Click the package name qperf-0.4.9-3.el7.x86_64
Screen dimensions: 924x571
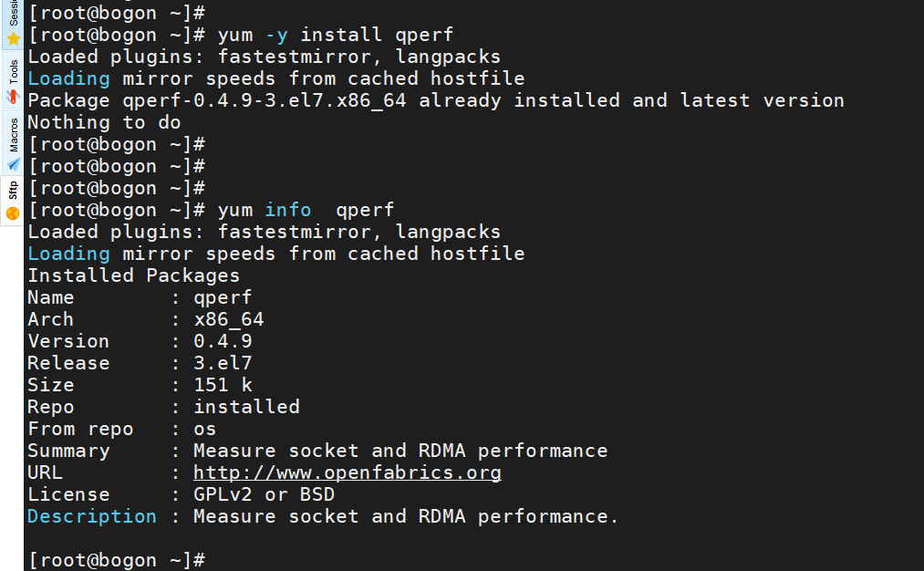click(264, 100)
